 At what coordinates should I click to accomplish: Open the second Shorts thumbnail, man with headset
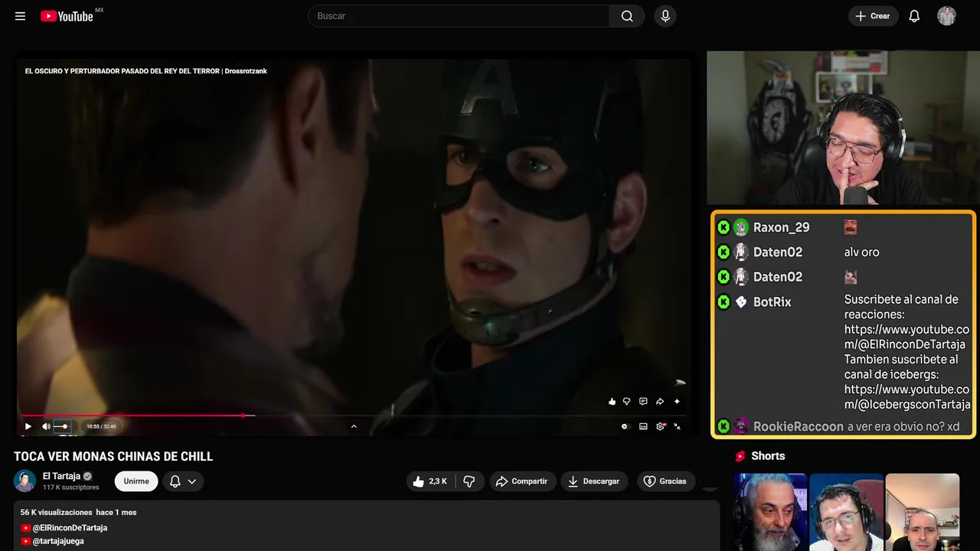[847, 512]
